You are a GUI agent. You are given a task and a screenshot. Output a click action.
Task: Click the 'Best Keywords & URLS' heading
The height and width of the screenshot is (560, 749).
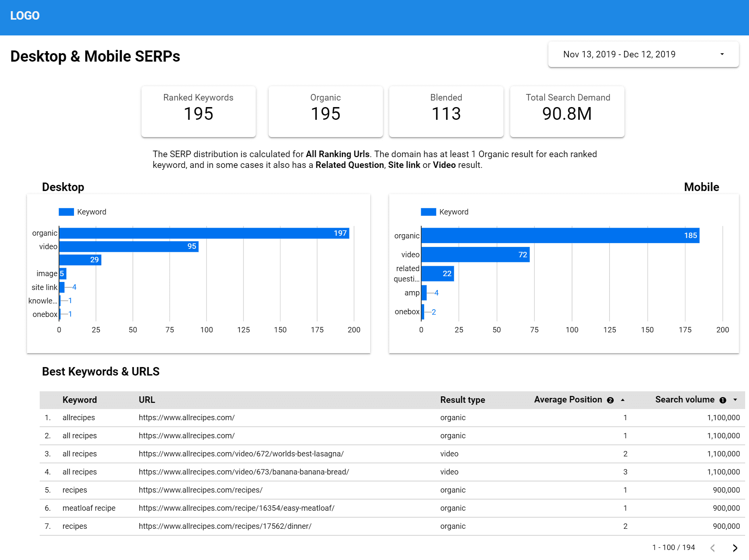click(x=101, y=371)
